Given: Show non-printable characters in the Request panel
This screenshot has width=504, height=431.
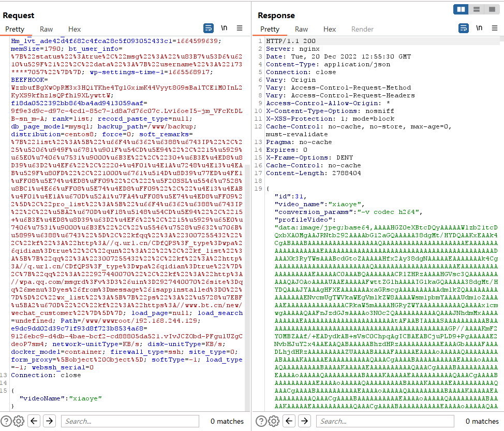Looking at the screenshot, I should 224,28.
